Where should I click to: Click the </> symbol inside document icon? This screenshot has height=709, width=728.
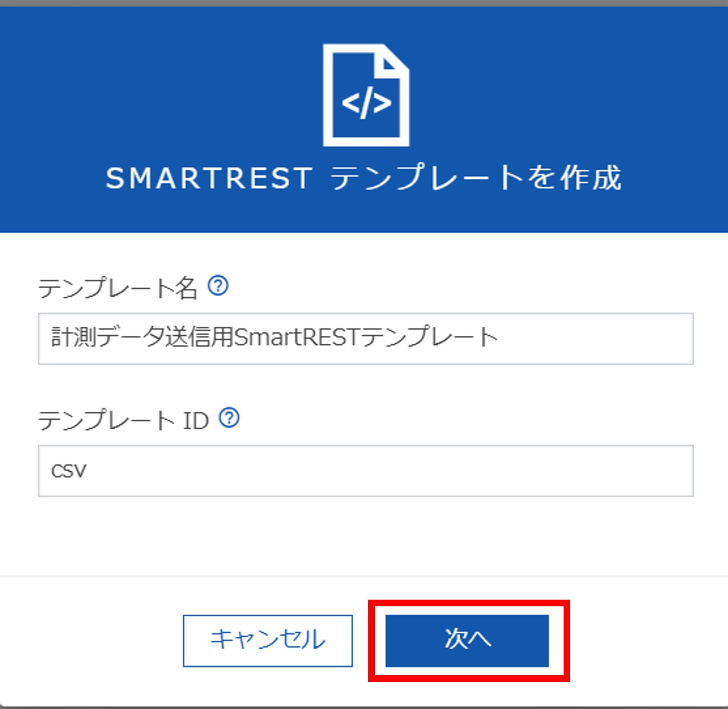pos(366,103)
